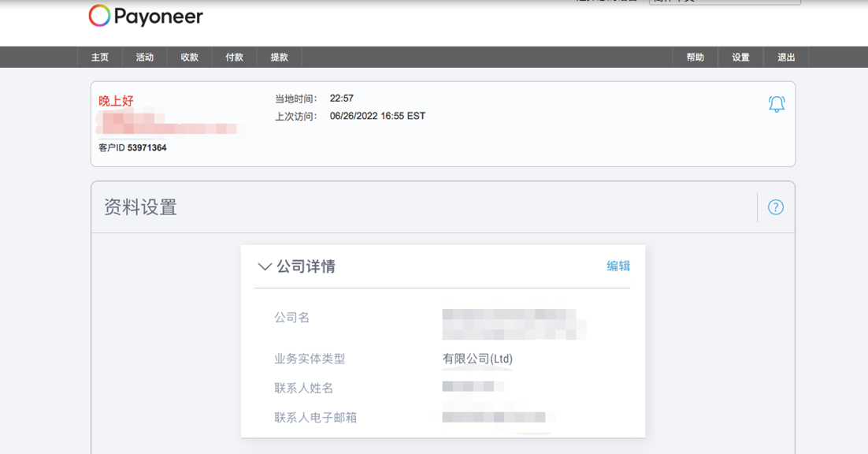Select the 主页 menu item
The width and height of the screenshot is (868, 454).
coord(99,56)
